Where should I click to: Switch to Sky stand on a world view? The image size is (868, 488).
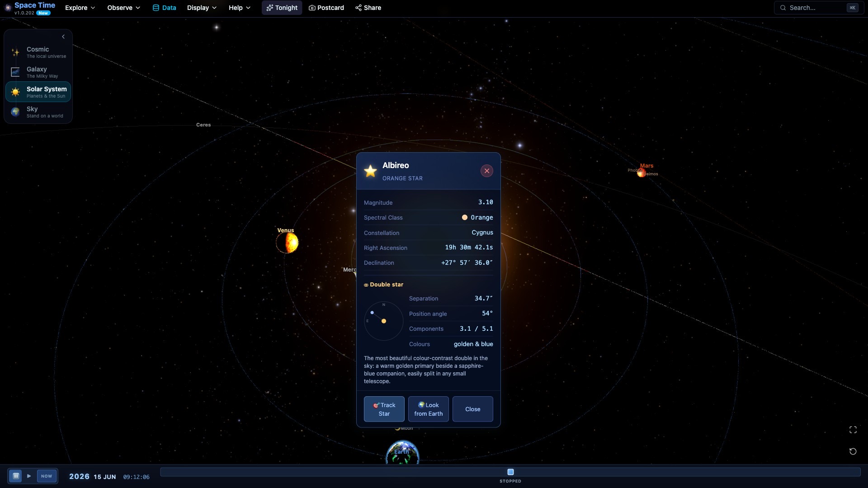click(x=38, y=112)
